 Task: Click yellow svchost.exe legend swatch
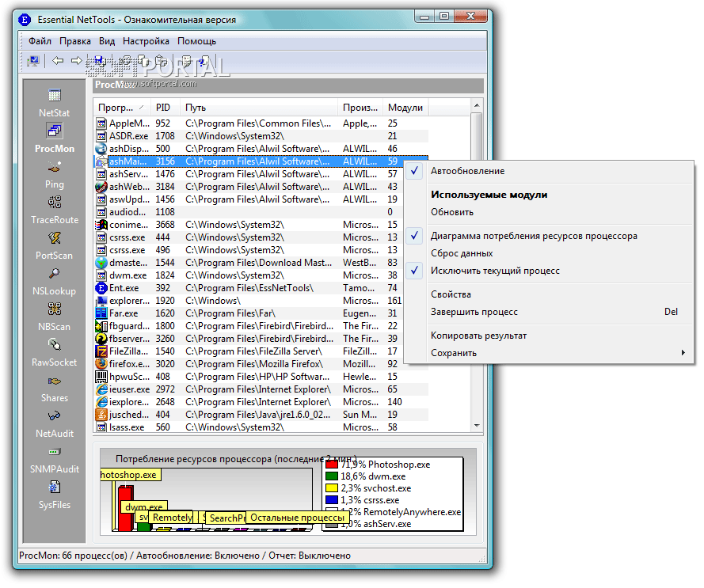coord(331,488)
